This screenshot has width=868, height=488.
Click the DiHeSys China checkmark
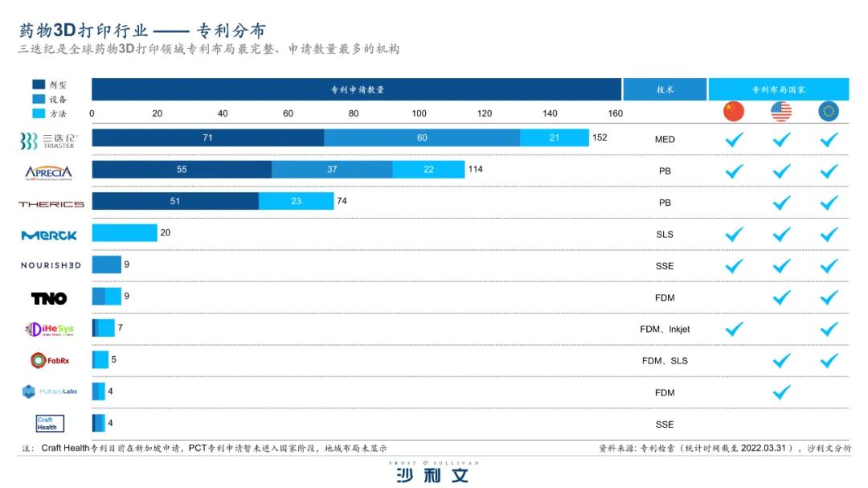tap(734, 329)
